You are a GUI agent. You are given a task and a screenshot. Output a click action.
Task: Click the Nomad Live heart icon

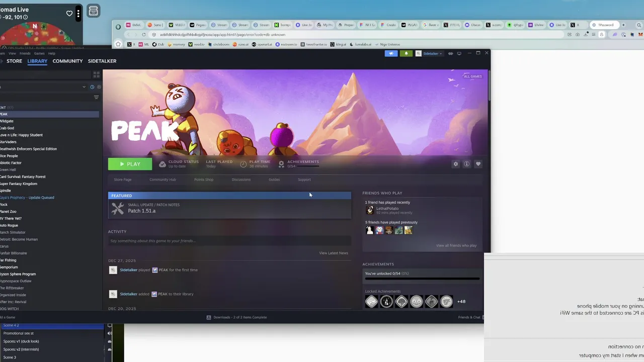tap(69, 14)
